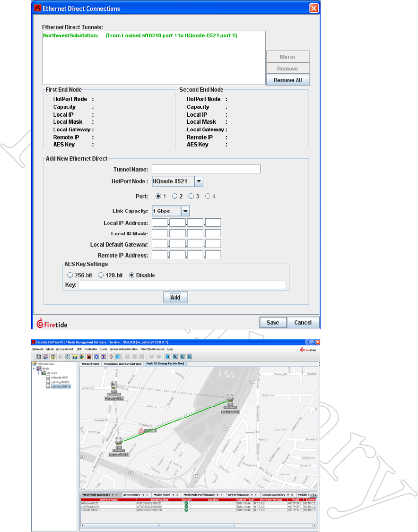Select Port 1 radio button
The image size is (418, 532).
158,196
